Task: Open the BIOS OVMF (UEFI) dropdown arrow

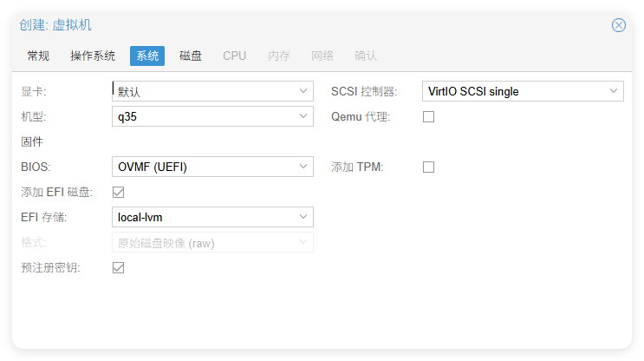Action: click(x=303, y=167)
